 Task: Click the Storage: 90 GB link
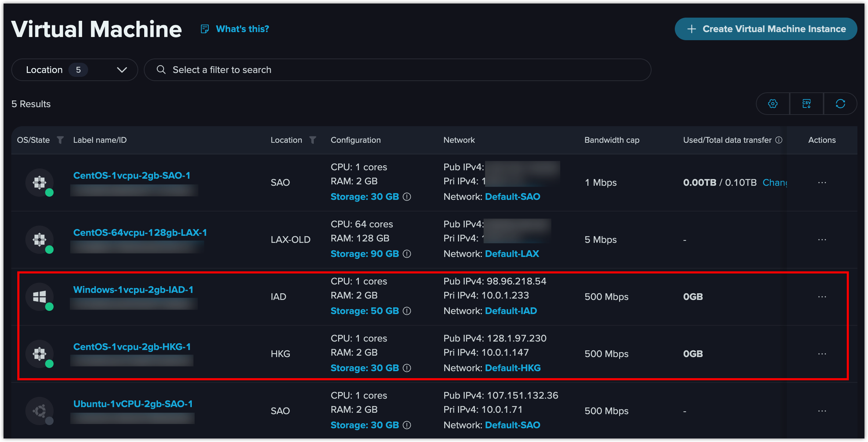(365, 254)
